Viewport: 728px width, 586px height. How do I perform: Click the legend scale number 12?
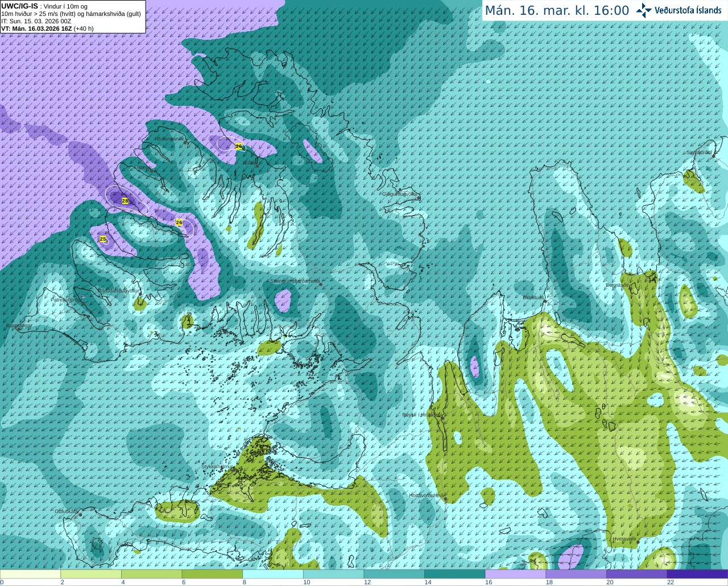pos(367,582)
